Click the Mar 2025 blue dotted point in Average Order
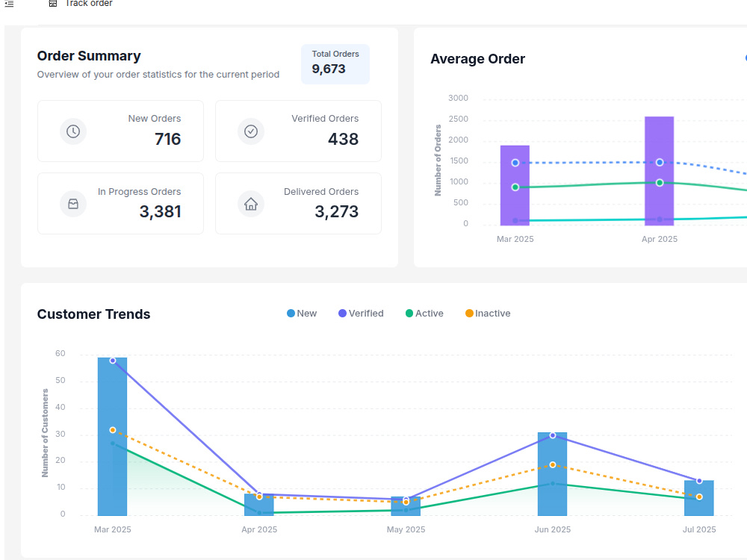The image size is (747, 560). 515,163
